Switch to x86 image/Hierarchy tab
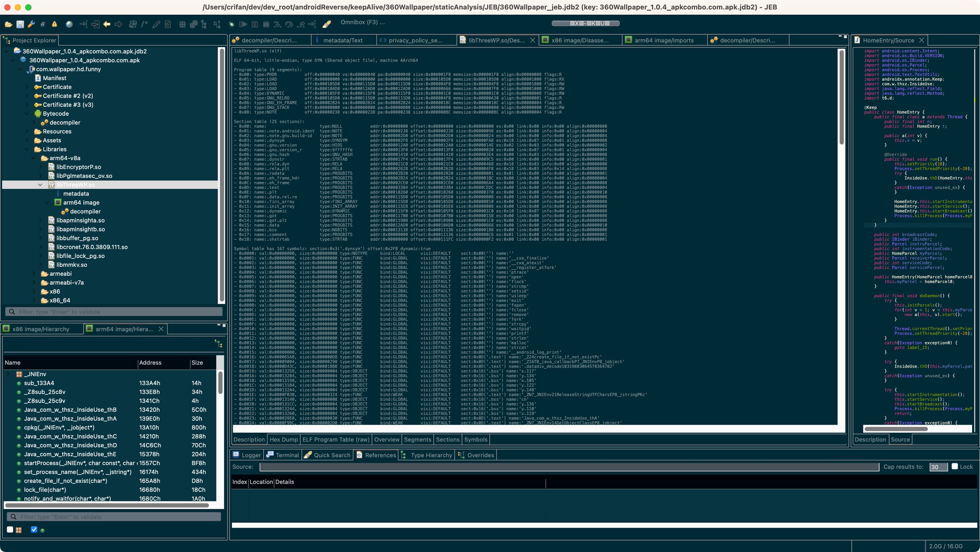 pyautogui.click(x=41, y=329)
